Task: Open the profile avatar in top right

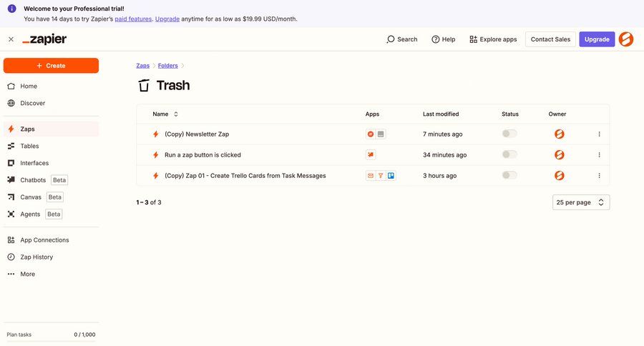Action: click(x=625, y=39)
